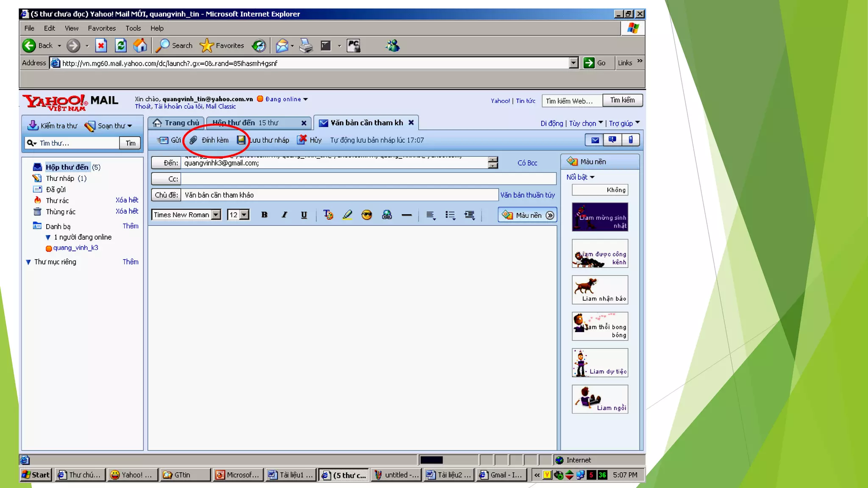
Task: Click the Gửi send mail icon
Action: coord(163,140)
